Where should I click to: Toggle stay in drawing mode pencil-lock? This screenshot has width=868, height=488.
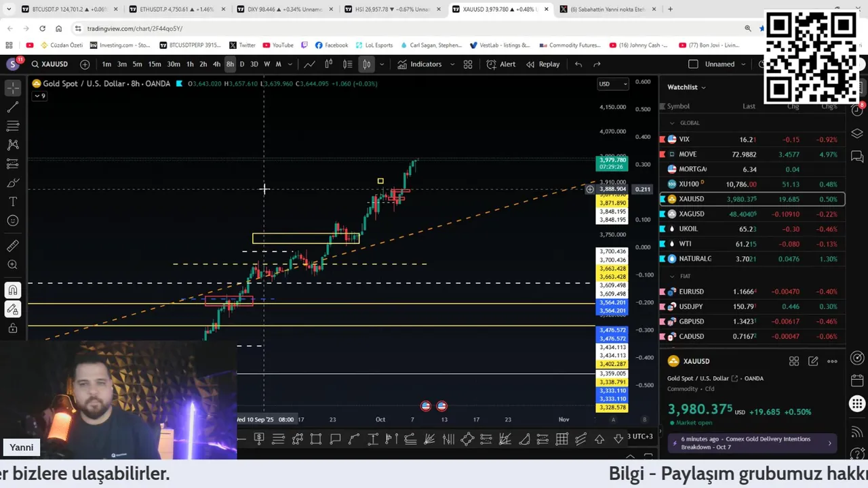tap(13, 309)
